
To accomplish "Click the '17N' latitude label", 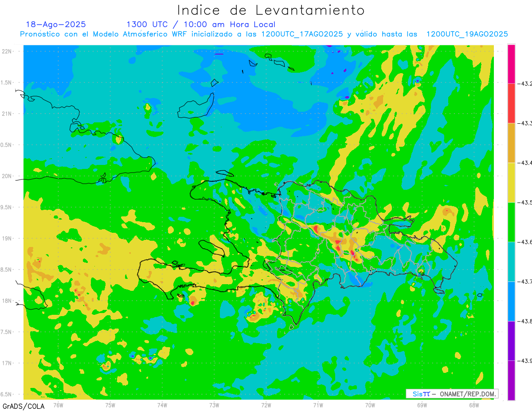I will [7, 363].
